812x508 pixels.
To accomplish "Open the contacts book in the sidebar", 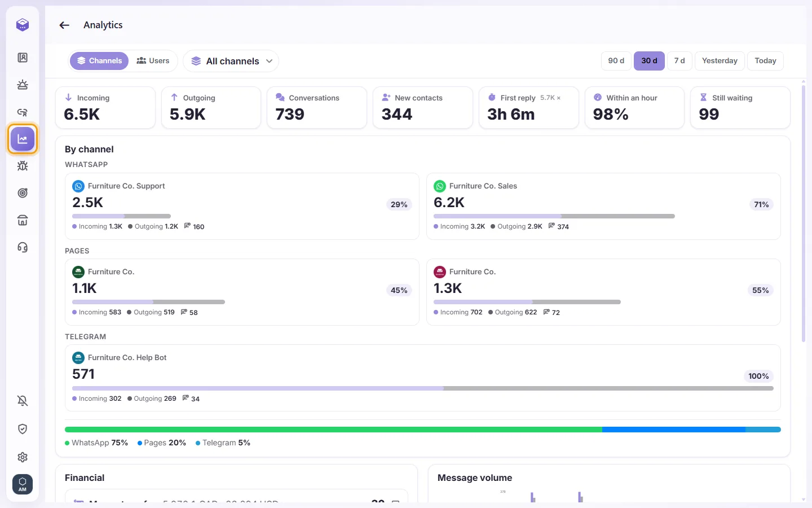I will coord(23,58).
